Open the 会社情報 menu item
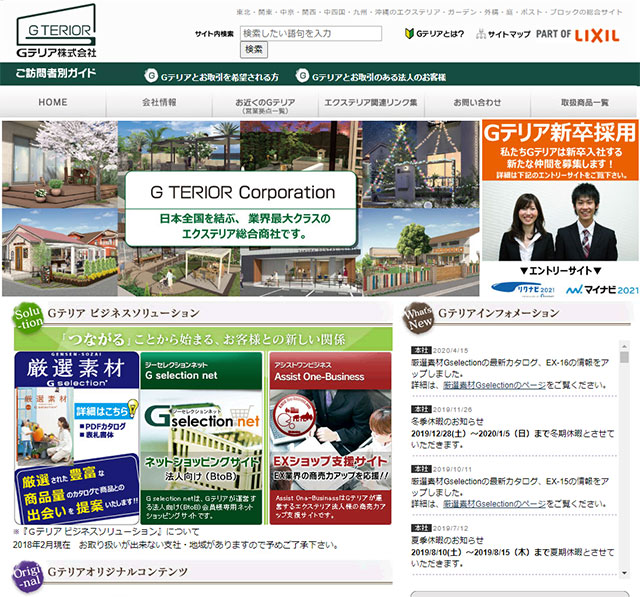 [159, 103]
